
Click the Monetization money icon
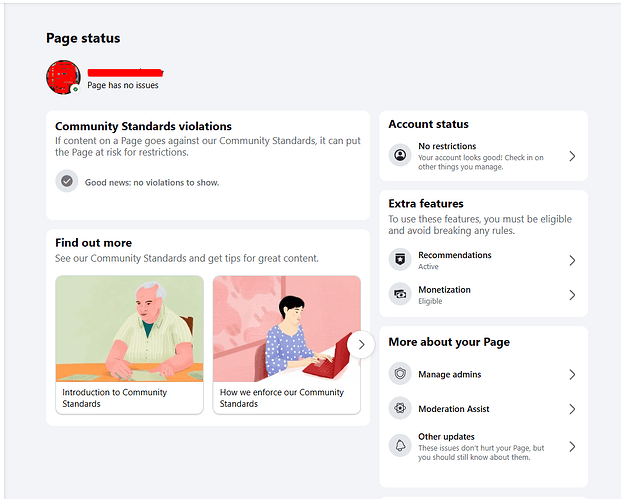(400, 294)
